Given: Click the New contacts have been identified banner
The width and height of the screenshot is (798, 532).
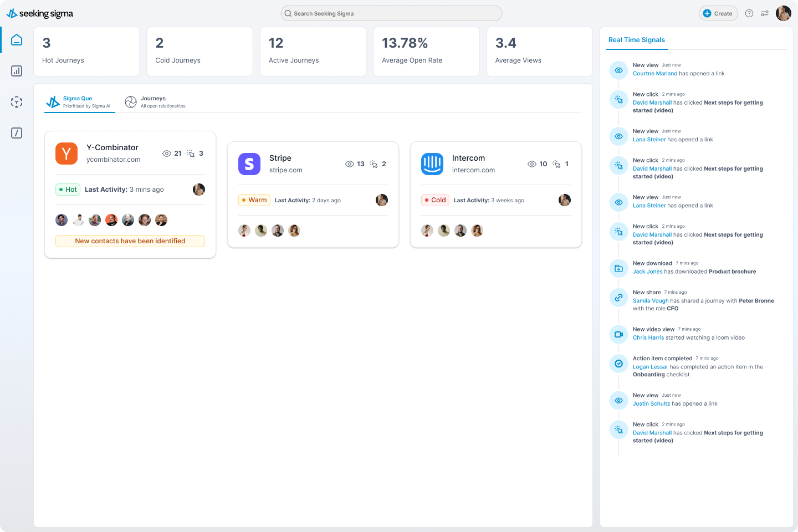Looking at the screenshot, I should (x=130, y=241).
